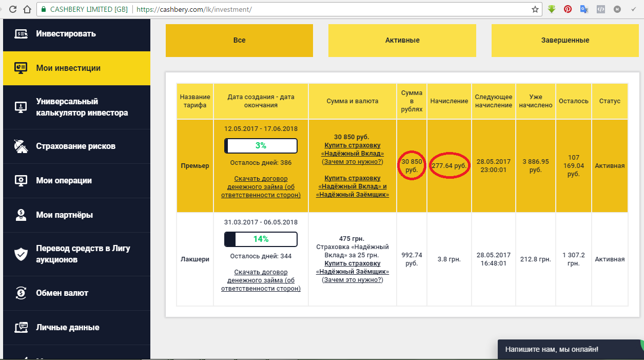The height and width of the screenshot is (360, 644).
Task: Click the Сумма в рублях column header
Action: pyautogui.click(x=412, y=101)
